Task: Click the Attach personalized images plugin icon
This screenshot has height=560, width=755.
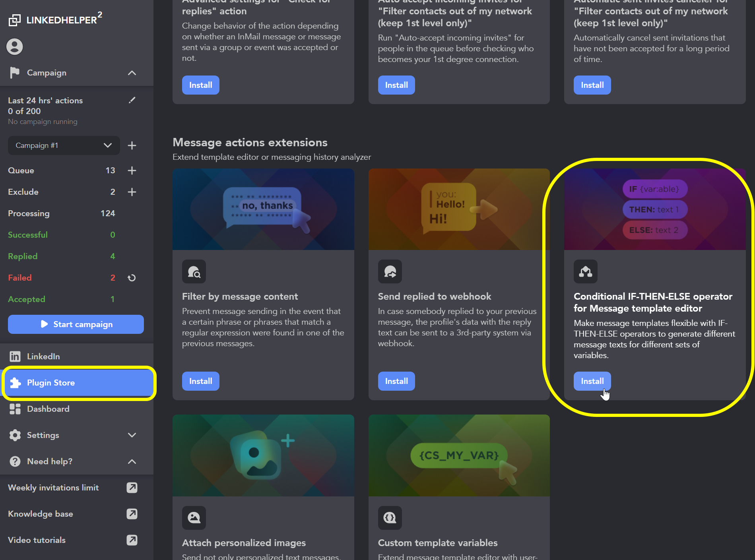Action: pos(194,518)
